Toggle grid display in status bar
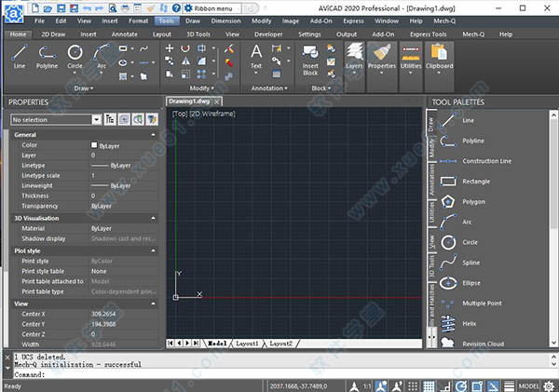 [x=429, y=385]
